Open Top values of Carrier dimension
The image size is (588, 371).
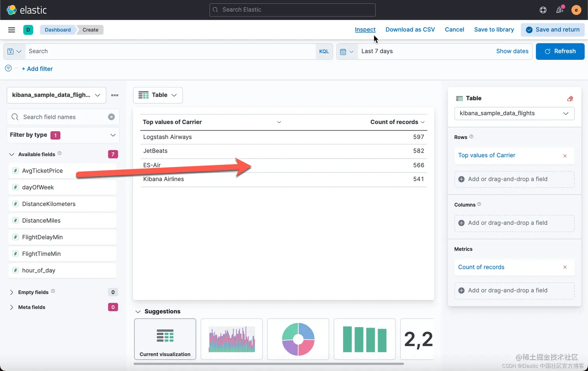tap(486, 155)
